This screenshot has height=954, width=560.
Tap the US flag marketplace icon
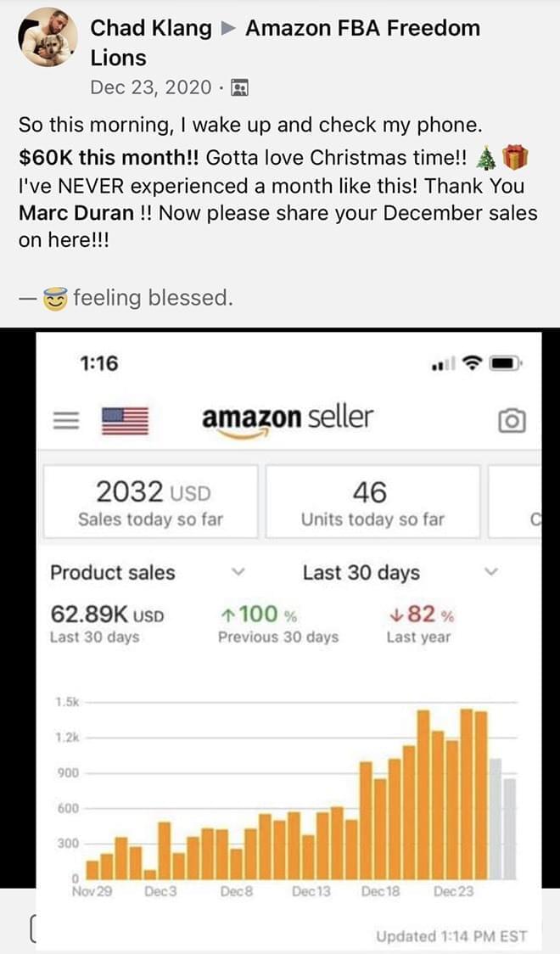[125, 420]
